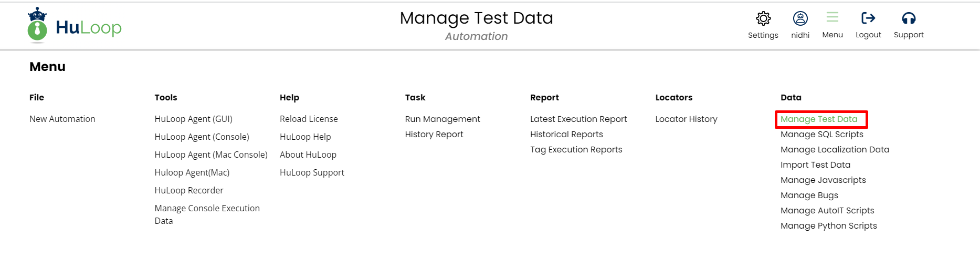
Task: Open Locator History
Action: [686, 119]
